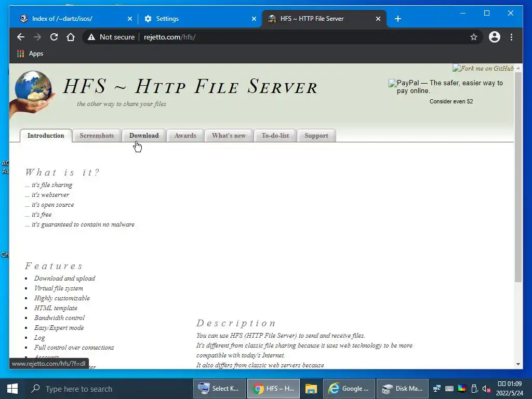Reload the page with the refresh icon

pos(54,37)
